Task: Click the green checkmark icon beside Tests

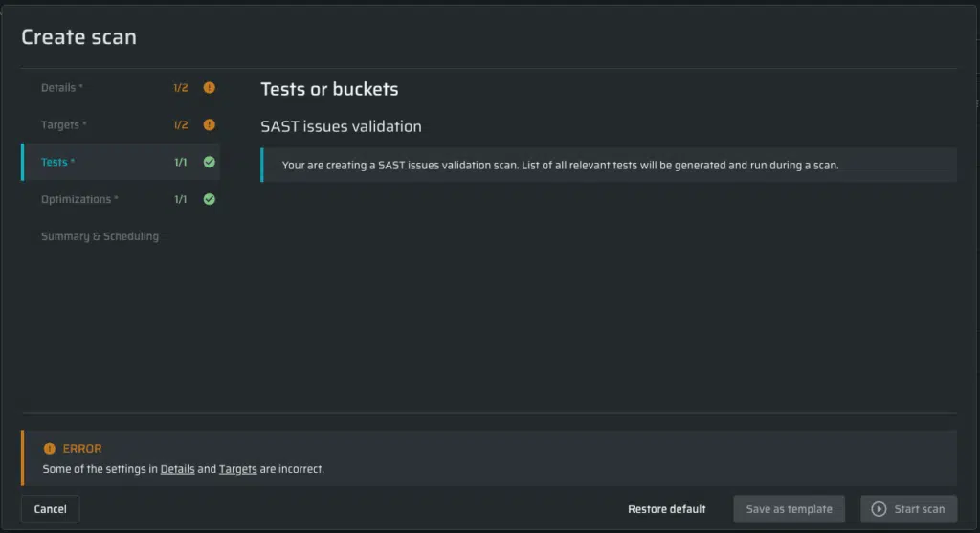Action: [210, 162]
